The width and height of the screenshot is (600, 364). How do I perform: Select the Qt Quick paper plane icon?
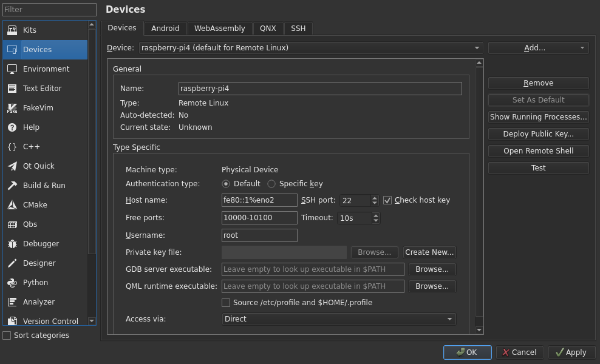click(12, 166)
